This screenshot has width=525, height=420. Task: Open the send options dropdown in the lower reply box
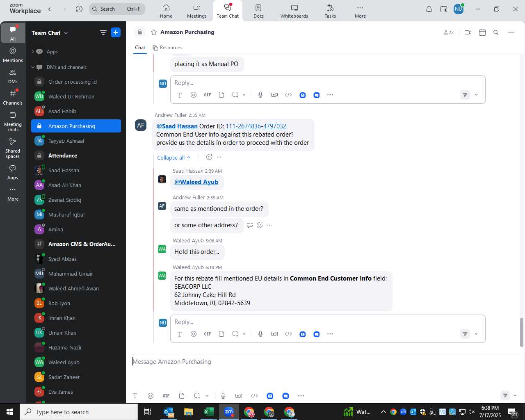pos(476,334)
